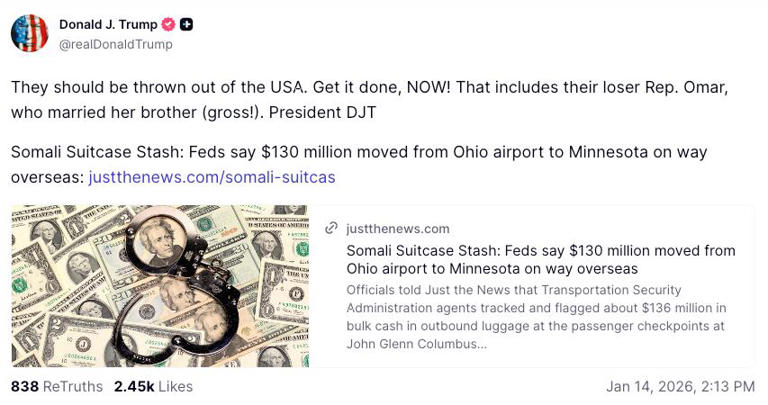This screenshot has width=768, height=405.
Task: Follow the justthenews.com/somali-suitcas link
Action: pyautogui.click(x=212, y=177)
